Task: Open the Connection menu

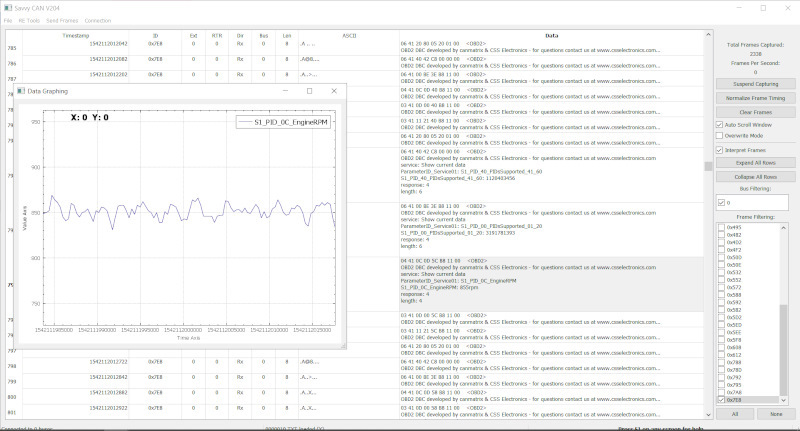Action: (x=98, y=20)
